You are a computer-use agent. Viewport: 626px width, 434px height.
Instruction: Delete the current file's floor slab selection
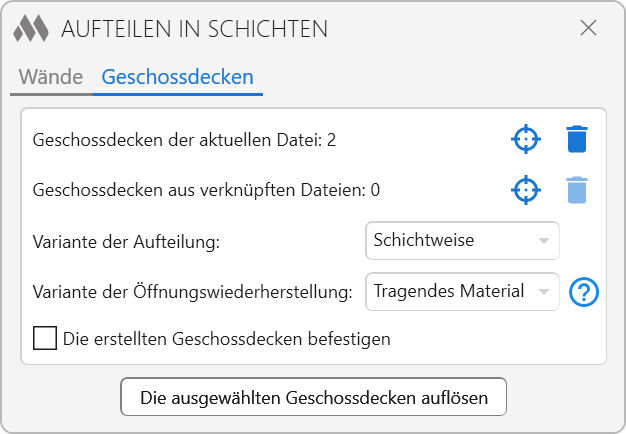click(x=577, y=139)
